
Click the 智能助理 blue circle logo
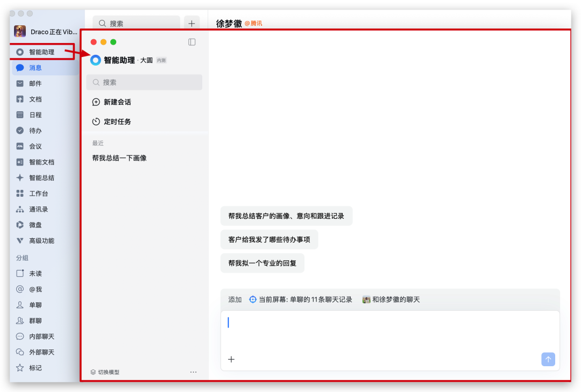[96, 60]
